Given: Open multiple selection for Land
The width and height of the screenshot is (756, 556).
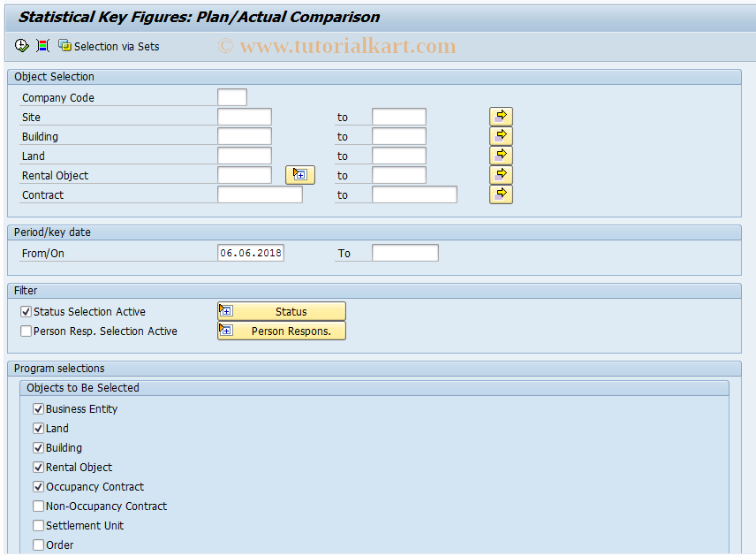Looking at the screenshot, I should (x=501, y=156).
